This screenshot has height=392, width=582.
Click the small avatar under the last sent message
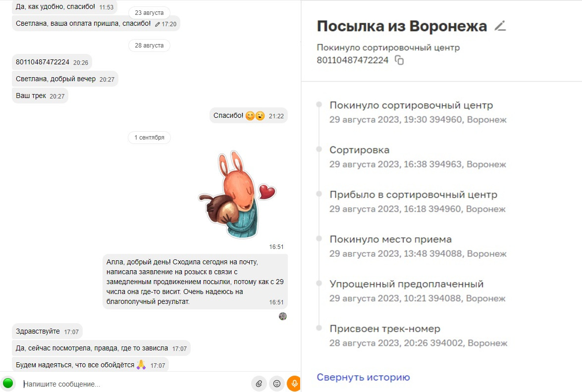(x=283, y=316)
